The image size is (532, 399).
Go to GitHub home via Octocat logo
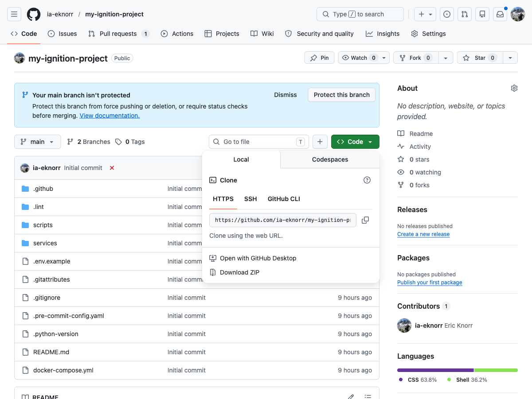tap(34, 14)
